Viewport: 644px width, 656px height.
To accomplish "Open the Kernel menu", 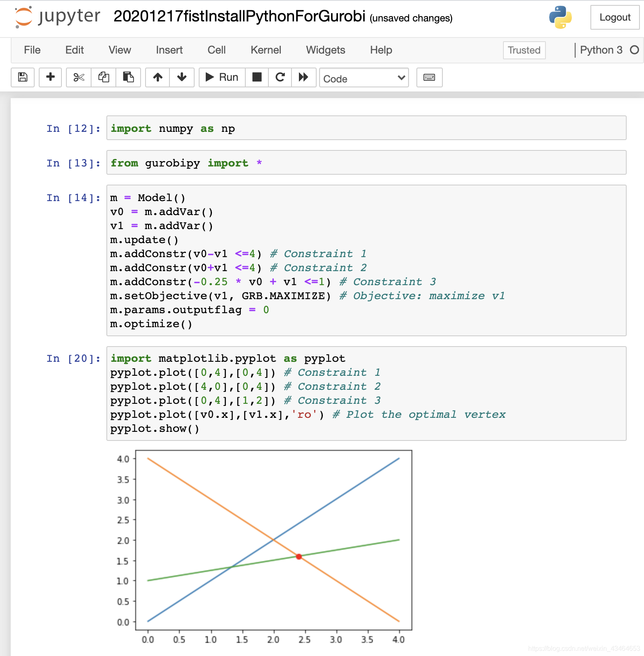I will tap(266, 50).
